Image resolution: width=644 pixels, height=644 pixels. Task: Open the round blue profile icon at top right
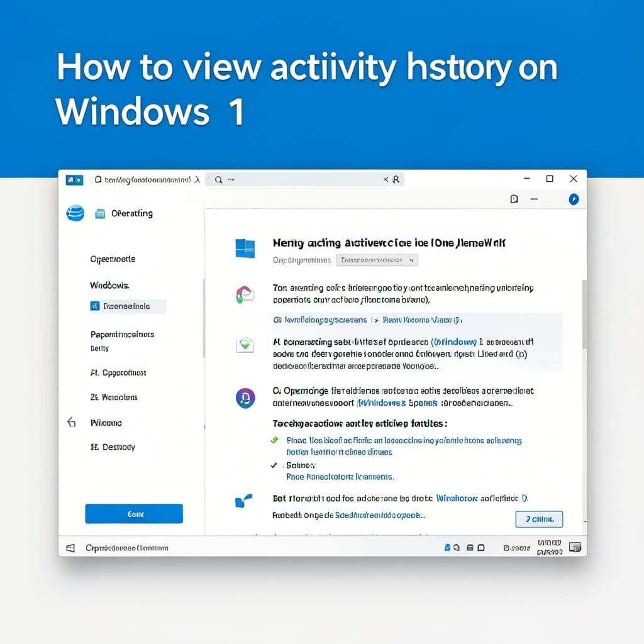click(574, 199)
